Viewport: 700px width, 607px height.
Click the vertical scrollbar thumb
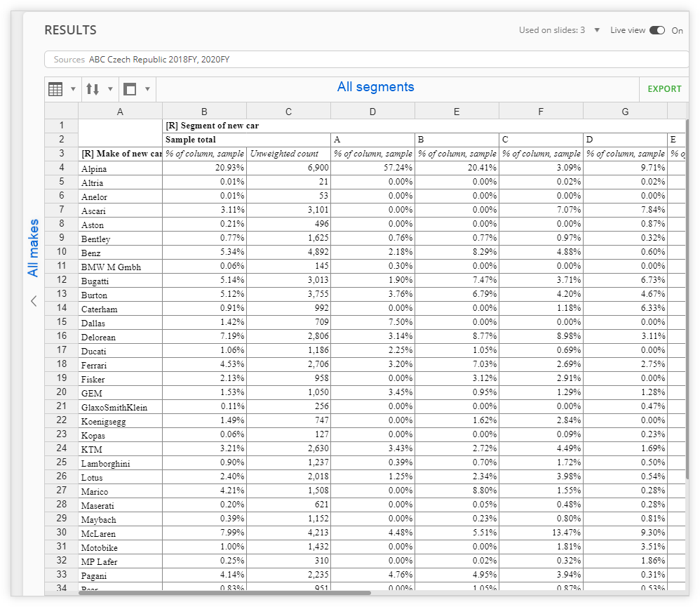coord(687,300)
